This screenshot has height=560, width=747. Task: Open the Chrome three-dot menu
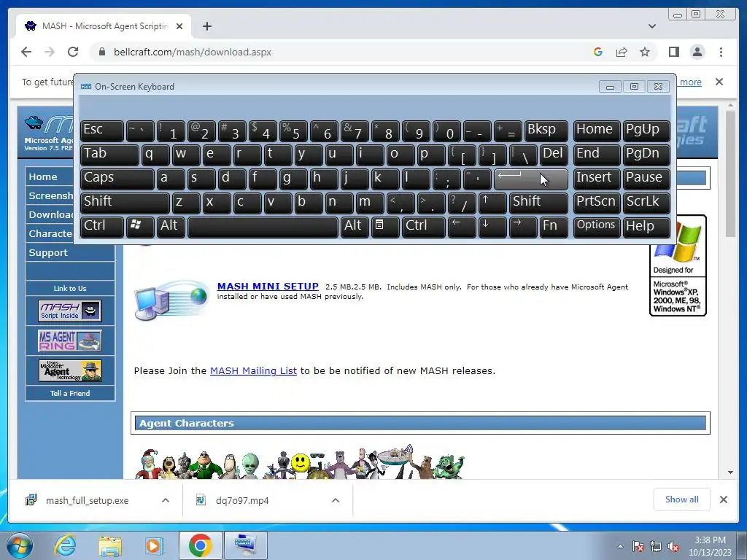[x=721, y=52]
